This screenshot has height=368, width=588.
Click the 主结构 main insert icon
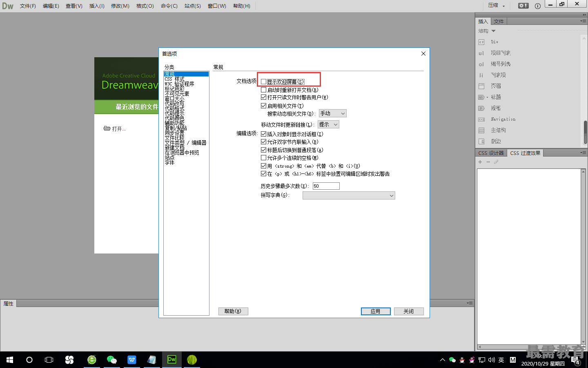click(481, 130)
